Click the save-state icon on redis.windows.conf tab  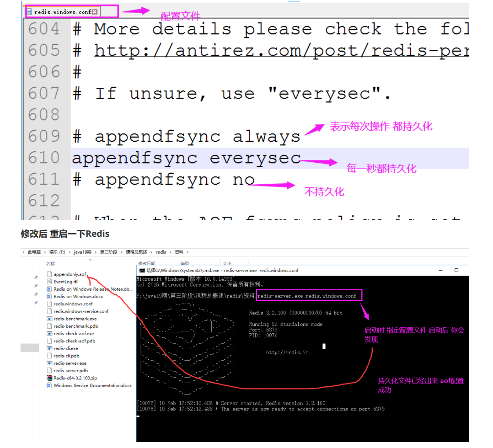tap(29, 11)
